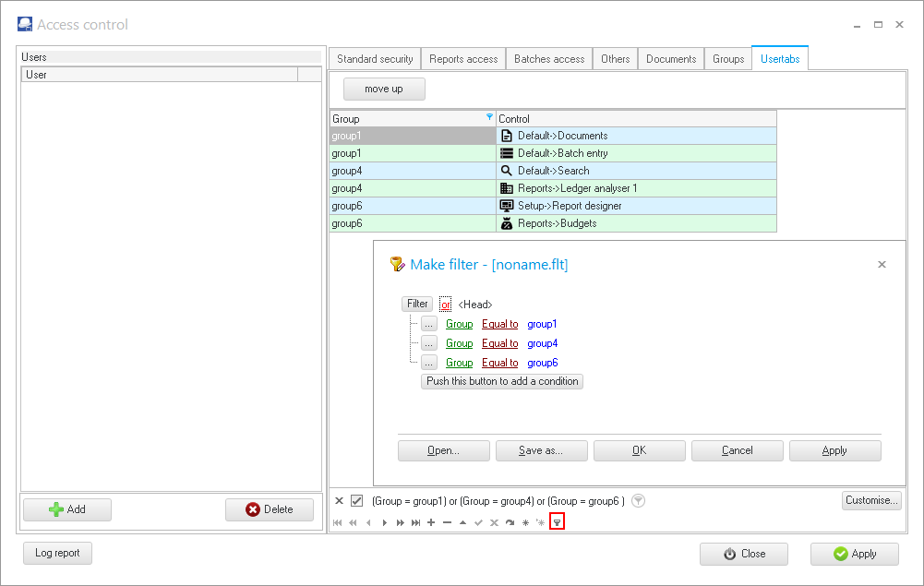Click the Batch entry list icon
This screenshot has width=924, height=586.
point(506,153)
